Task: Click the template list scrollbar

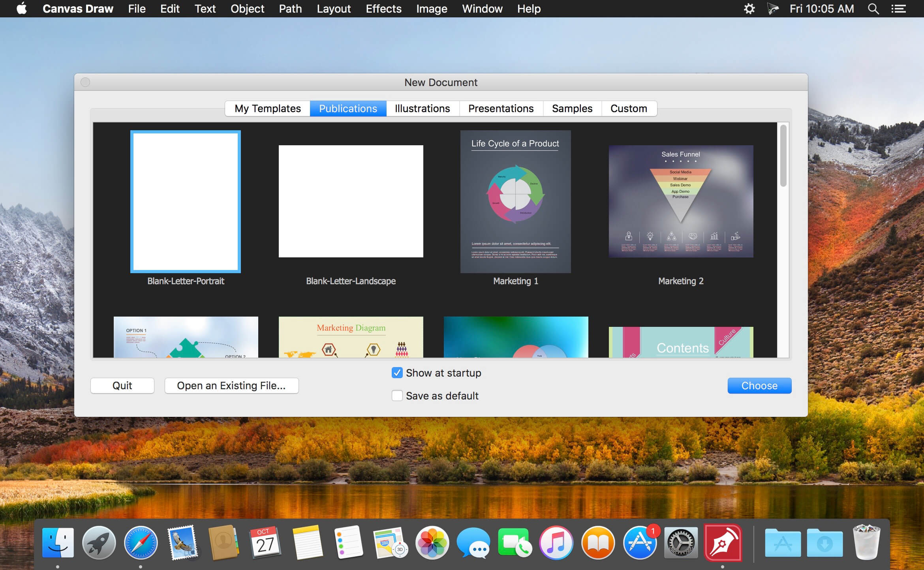Action: pos(783,156)
